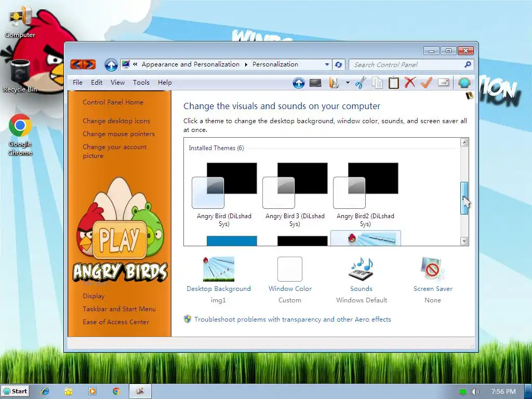This screenshot has height=399, width=532.
Task: Click the clipboard paste icon
Action: click(x=394, y=83)
